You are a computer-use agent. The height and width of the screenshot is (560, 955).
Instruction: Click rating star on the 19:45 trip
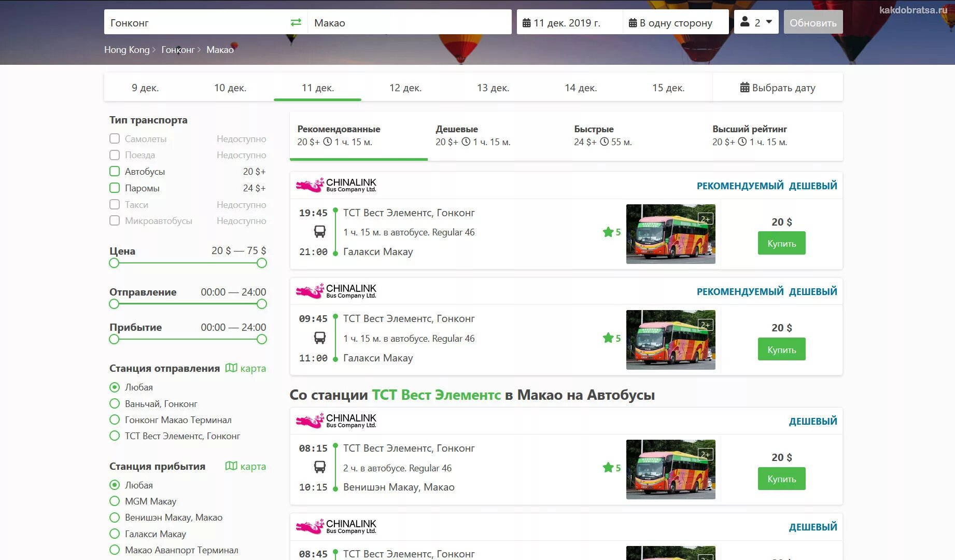point(608,232)
